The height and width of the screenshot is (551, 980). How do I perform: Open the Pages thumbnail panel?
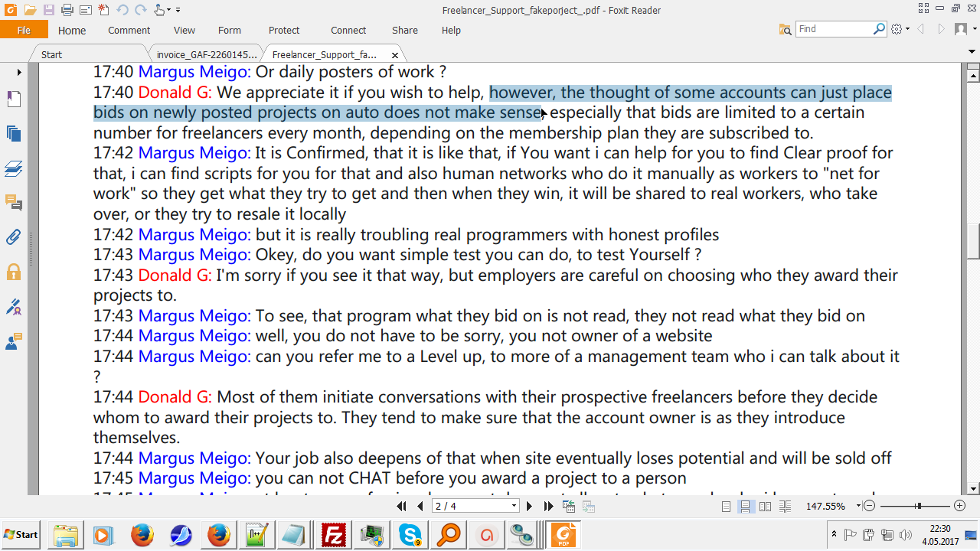13,133
